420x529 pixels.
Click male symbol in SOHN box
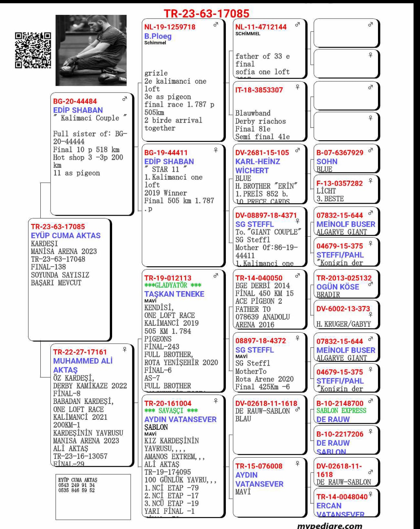click(x=370, y=150)
